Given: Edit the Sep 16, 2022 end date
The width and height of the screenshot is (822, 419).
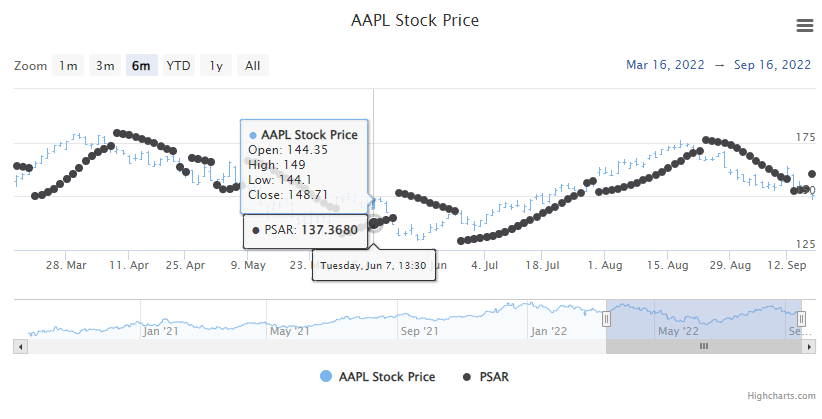Looking at the screenshot, I should click(772, 65).
